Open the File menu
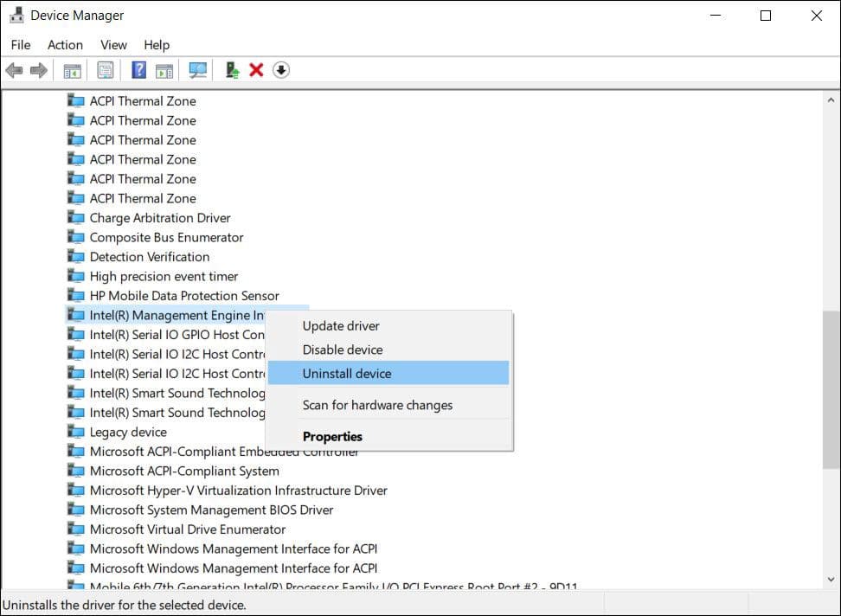The image size is (841, 616). point(20,45)
